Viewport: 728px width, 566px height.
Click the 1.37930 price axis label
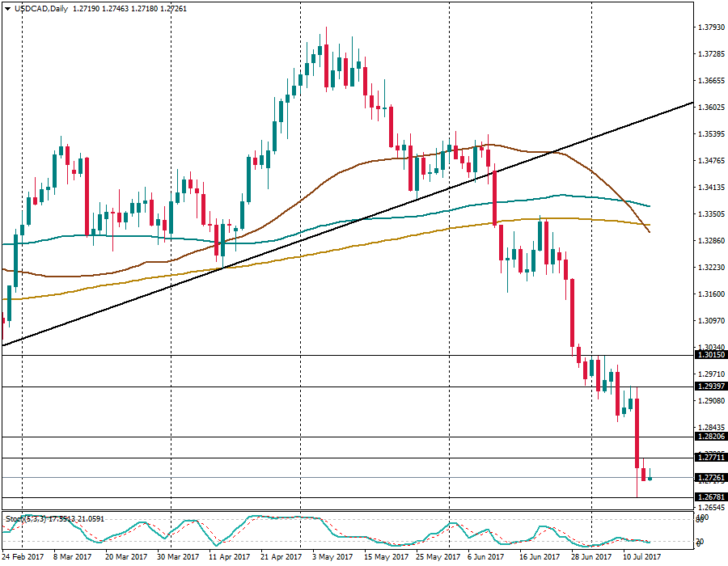tap(711, 27)
